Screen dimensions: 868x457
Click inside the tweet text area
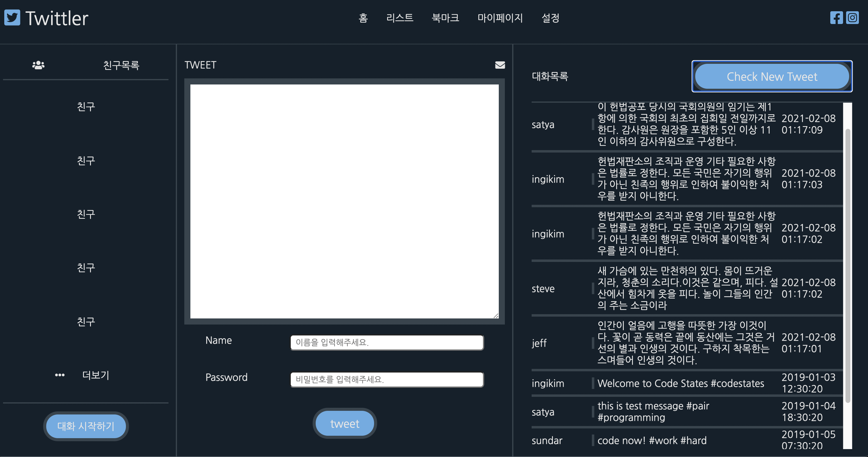click(x=344, y=201)
